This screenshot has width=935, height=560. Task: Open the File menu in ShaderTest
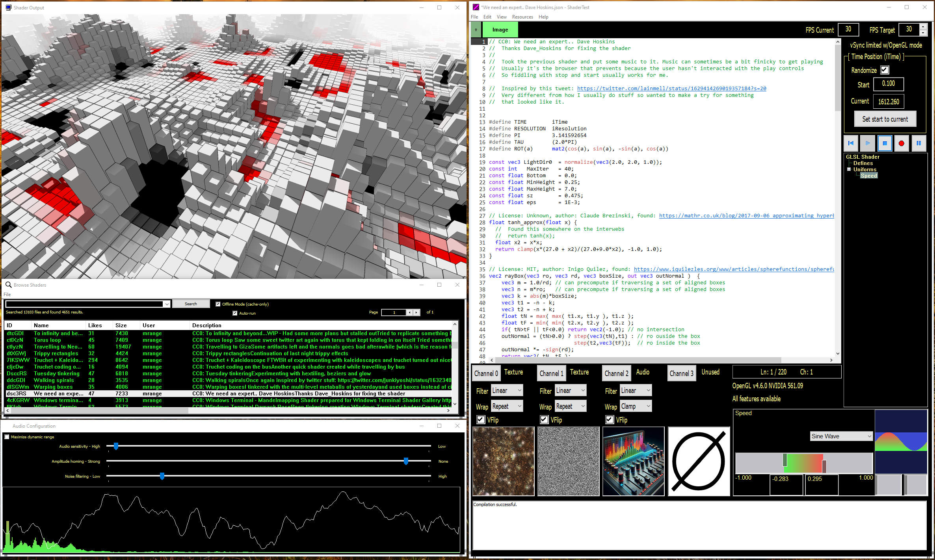tap(474, 17)
